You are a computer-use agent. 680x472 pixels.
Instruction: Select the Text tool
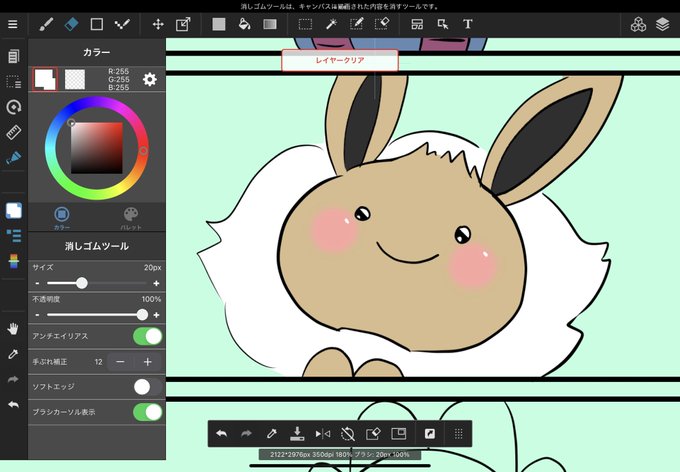click(468, 24)
